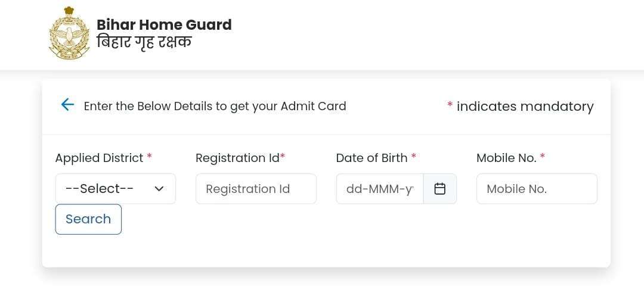This screenshot has height=302, width=644.
Task: Expand the Applied District "--Select--" dropdown
Action: [107, 189]
